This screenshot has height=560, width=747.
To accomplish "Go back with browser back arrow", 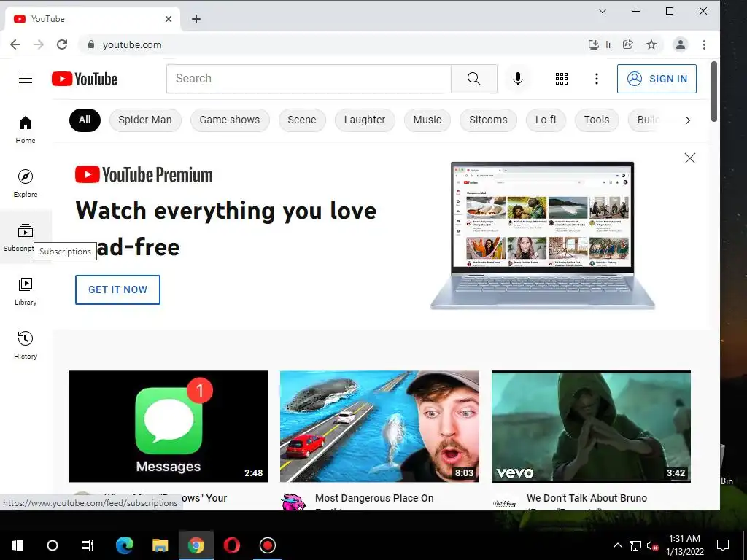I will (15, 44).
